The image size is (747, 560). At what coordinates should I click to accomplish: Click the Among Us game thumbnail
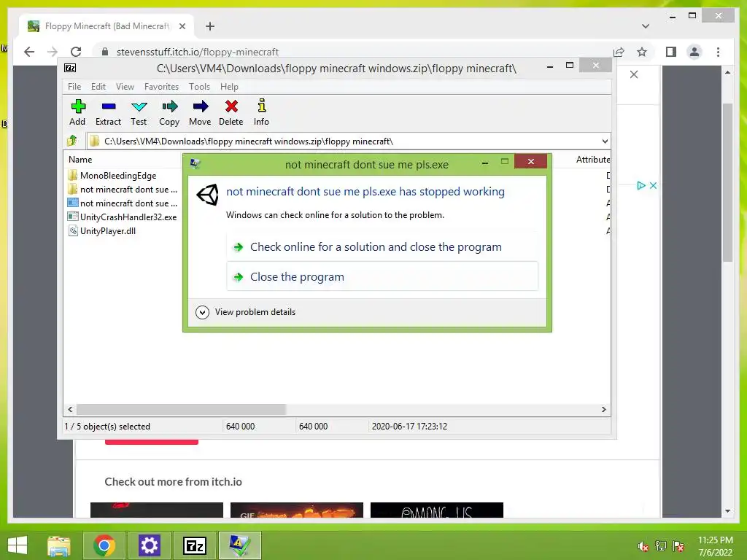[437, 510]
